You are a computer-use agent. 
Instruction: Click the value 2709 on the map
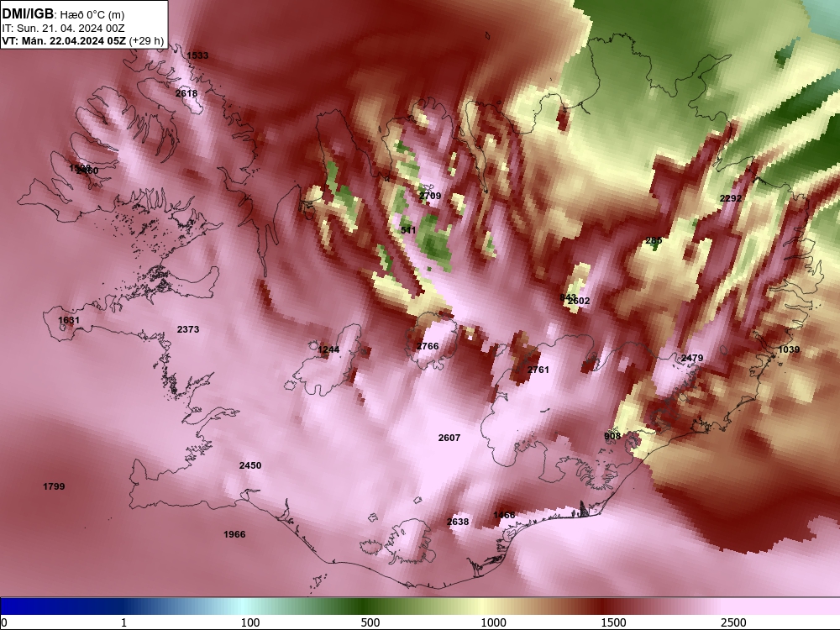(430, 196)
